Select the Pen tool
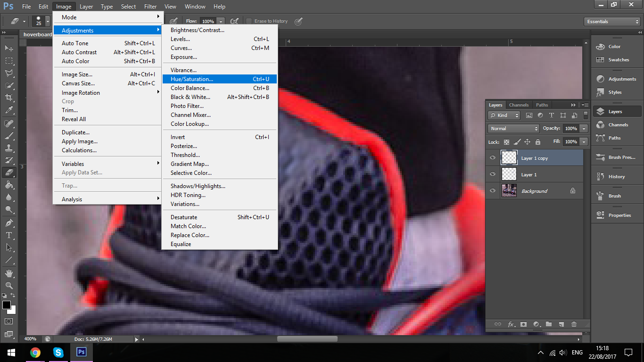Screen dimensions: 644x362 [9, 222]
